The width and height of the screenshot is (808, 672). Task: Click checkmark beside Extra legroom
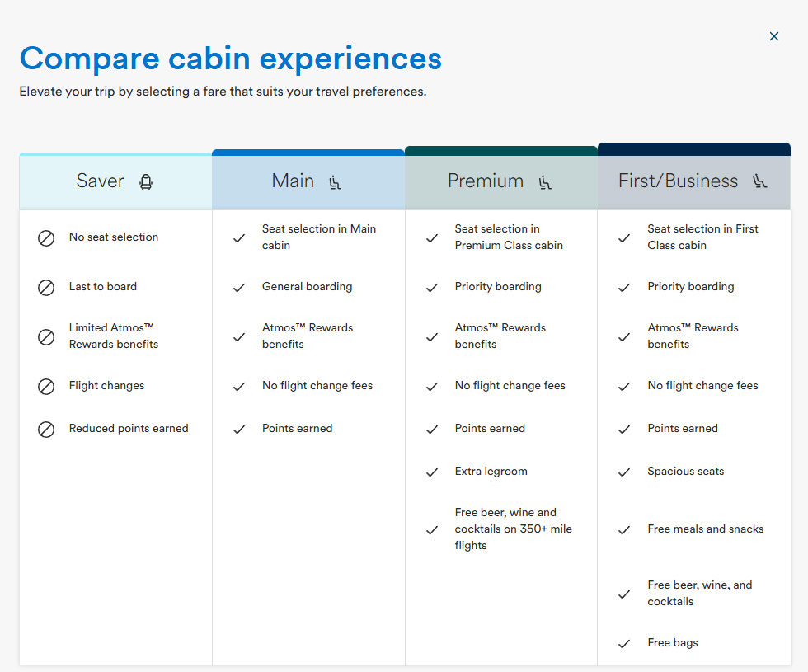[x=431, y=472]
